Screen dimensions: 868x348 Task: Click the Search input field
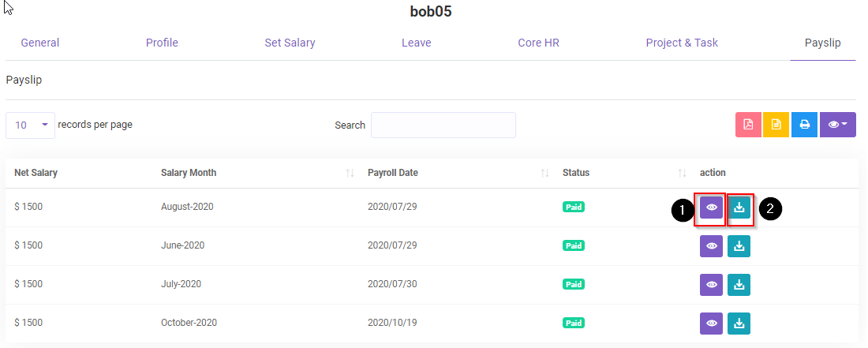(443, 125)
